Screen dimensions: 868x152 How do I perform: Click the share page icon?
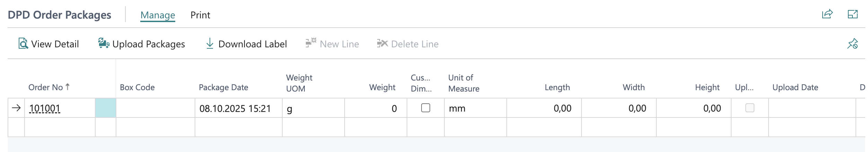827,14
